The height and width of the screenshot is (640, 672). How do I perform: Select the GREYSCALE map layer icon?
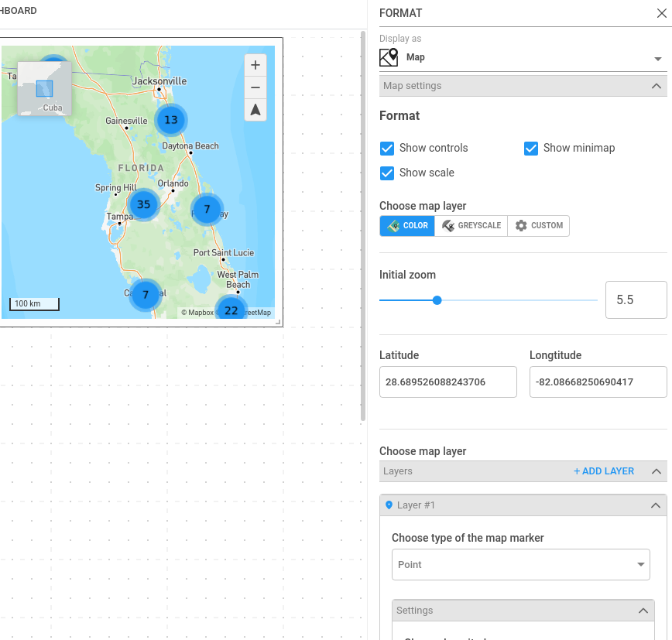[x=447, y=226]
